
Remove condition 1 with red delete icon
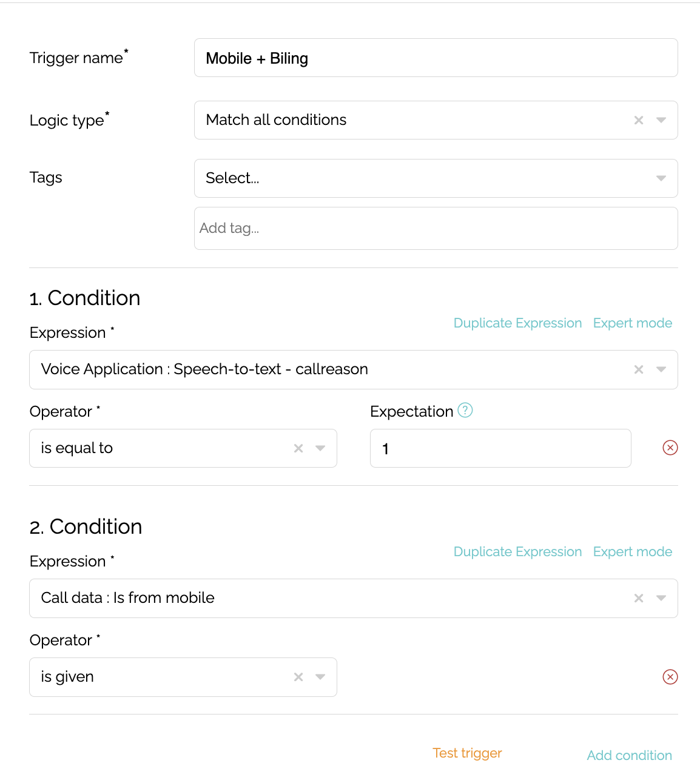(x=670, y=448)
